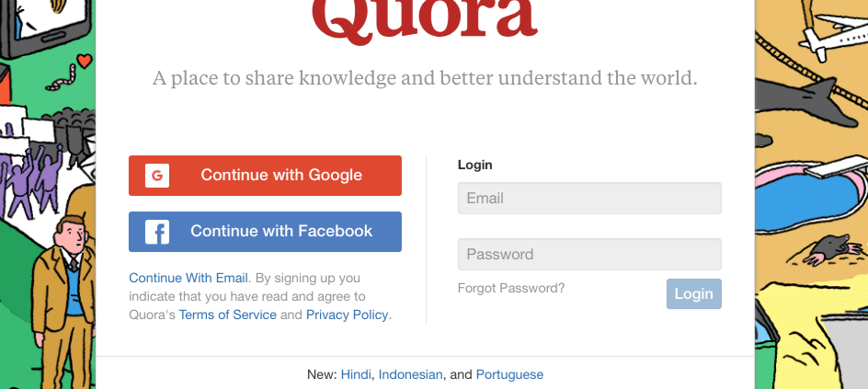This screenshot has height=389, width=868.
Task: Switch to the Hindi language
Action: pyautogui.click(x=356, y=374)
